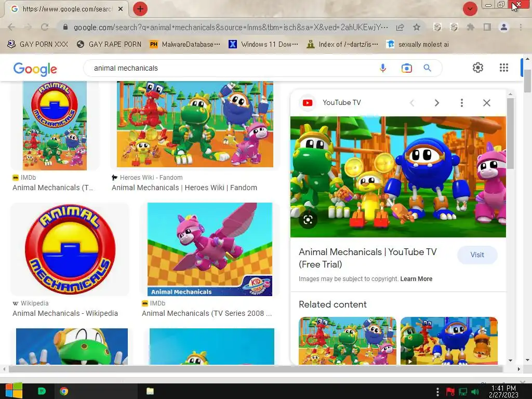532x399 pixels.
Task: Open File Explorer from the taskbar
Action: coord(150,391)
